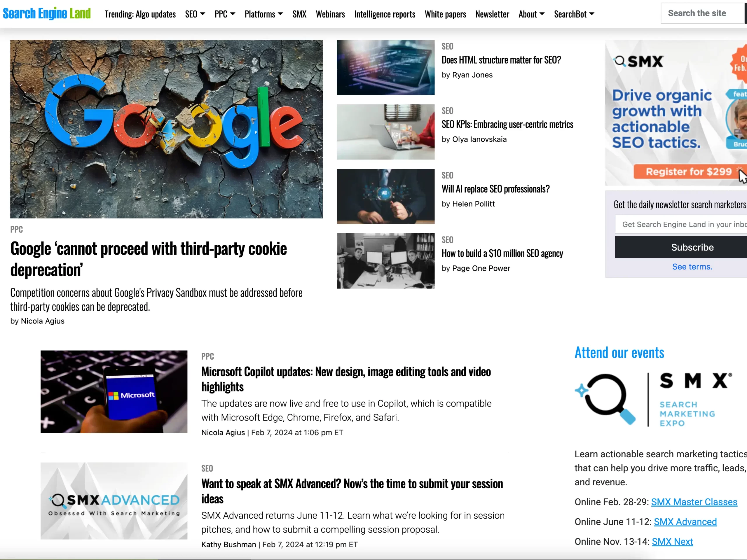
Task: Click the newsletter email input field
Action: tap(681, 225)
